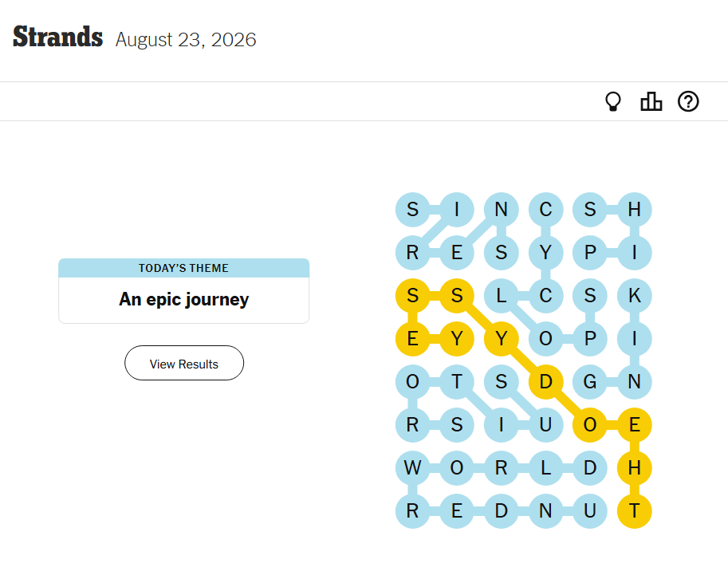This screenshot has height=579, width=728.
Task: Click the letter K tile
Action: [634, 295]
